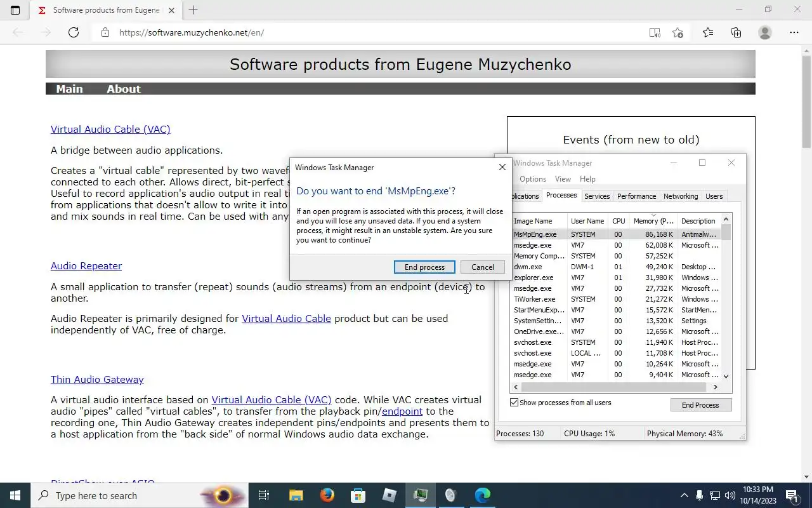Viewport: 812px width, 508px height.
Task: Go to Main in site navigation
Action: click(x=69, y=89)
